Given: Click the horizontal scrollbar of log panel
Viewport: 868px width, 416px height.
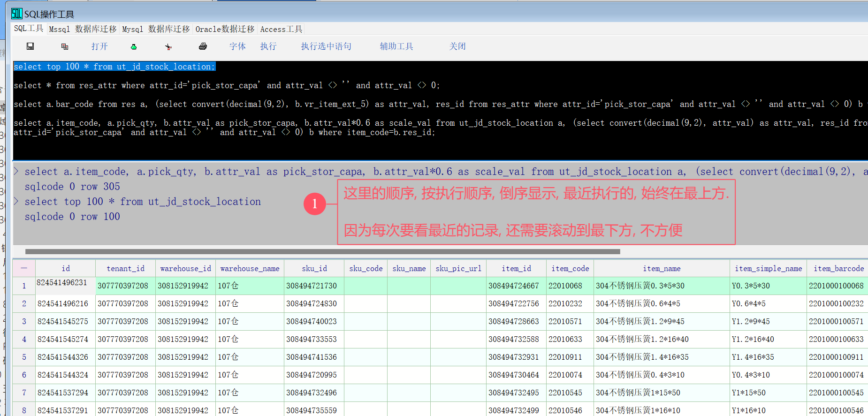Looking at the screenshot, I should pos(322,251).
